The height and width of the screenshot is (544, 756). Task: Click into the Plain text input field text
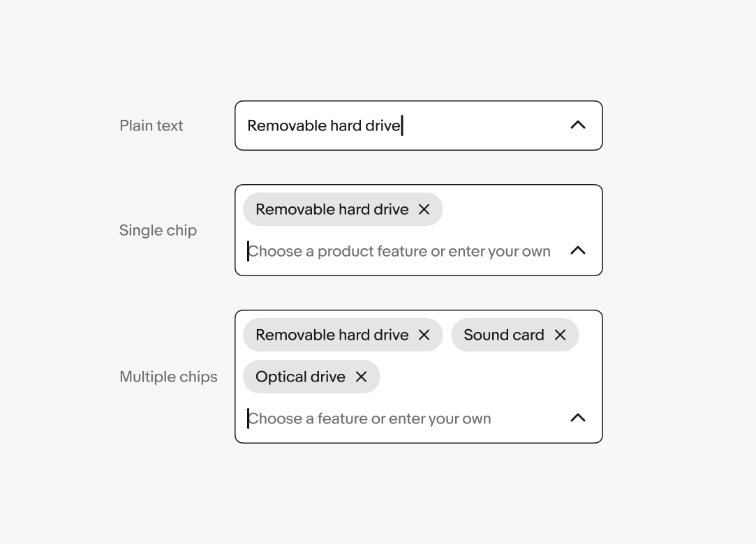click(x=324, y=126)
